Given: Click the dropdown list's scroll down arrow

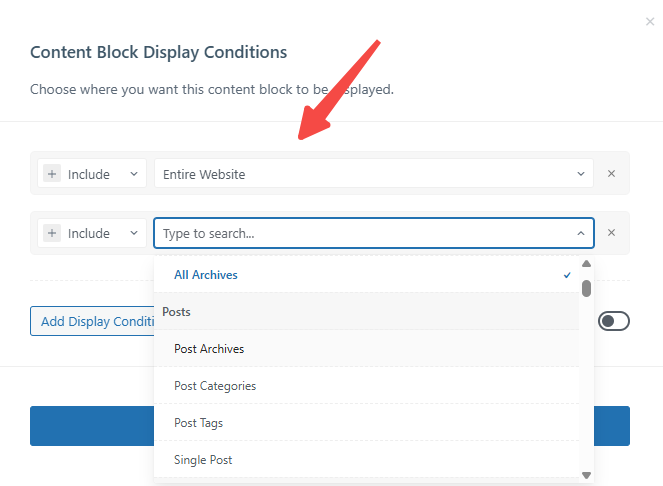Looking at the screenshot, I should pos(586,475).
